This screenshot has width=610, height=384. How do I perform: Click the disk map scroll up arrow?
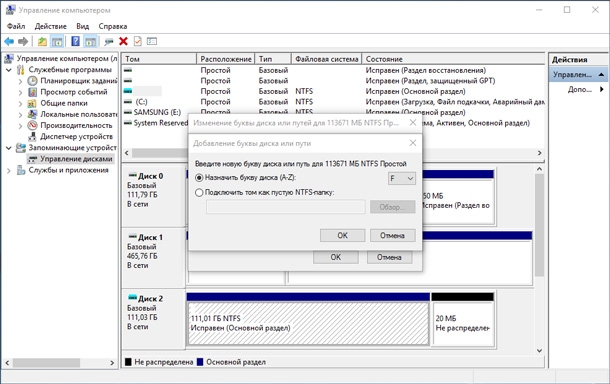point(540,169)
